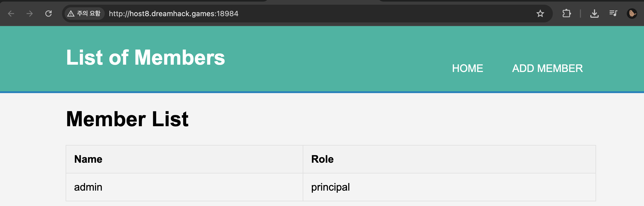Viewport: 644px width, 206px height.
Task: Open the browser extensions puzzle icon
Action: (567, 14)
